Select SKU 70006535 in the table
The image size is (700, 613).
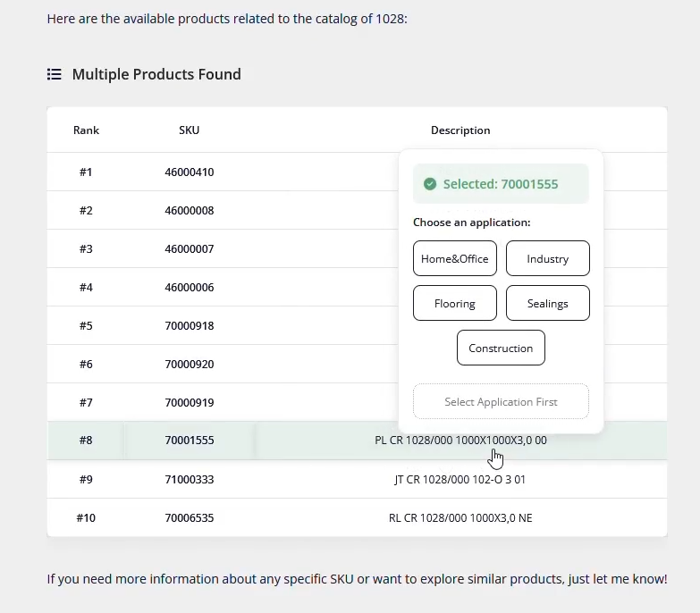[190, 518]
